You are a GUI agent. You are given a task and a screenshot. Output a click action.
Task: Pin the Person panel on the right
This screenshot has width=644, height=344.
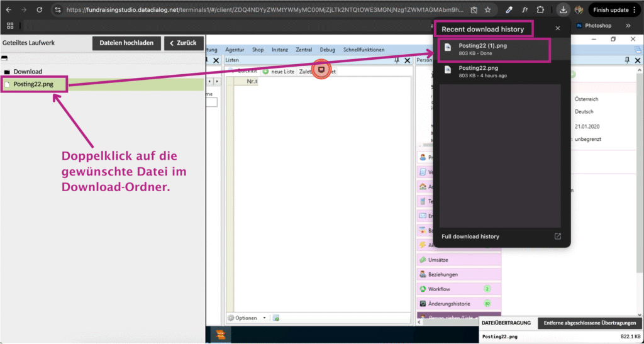coord(627,60)
